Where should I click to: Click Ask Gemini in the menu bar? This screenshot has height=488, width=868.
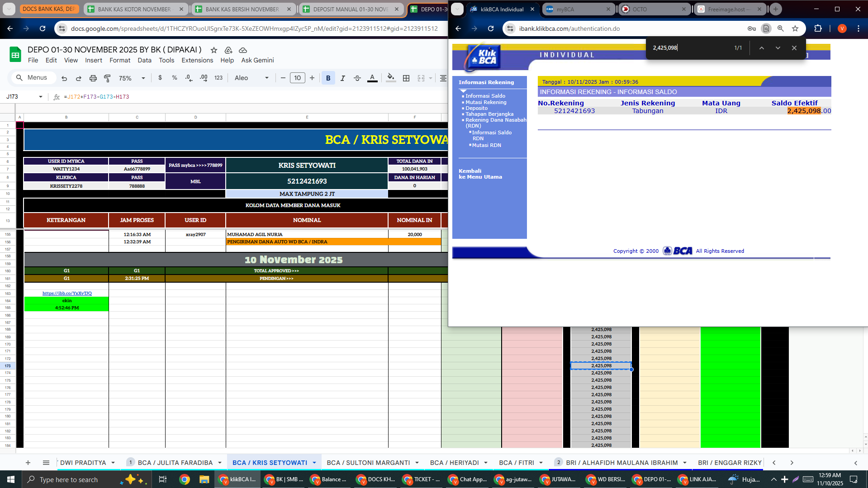[x=257, y=60]
